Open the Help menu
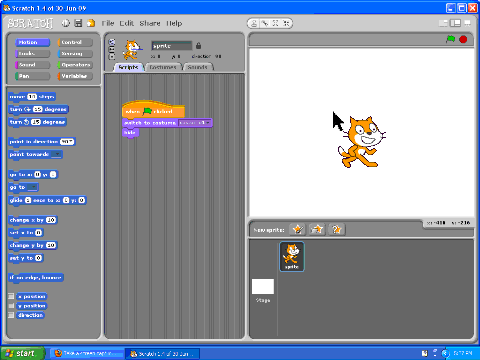The width and height of the screenshot is (480, 360). 174,23
